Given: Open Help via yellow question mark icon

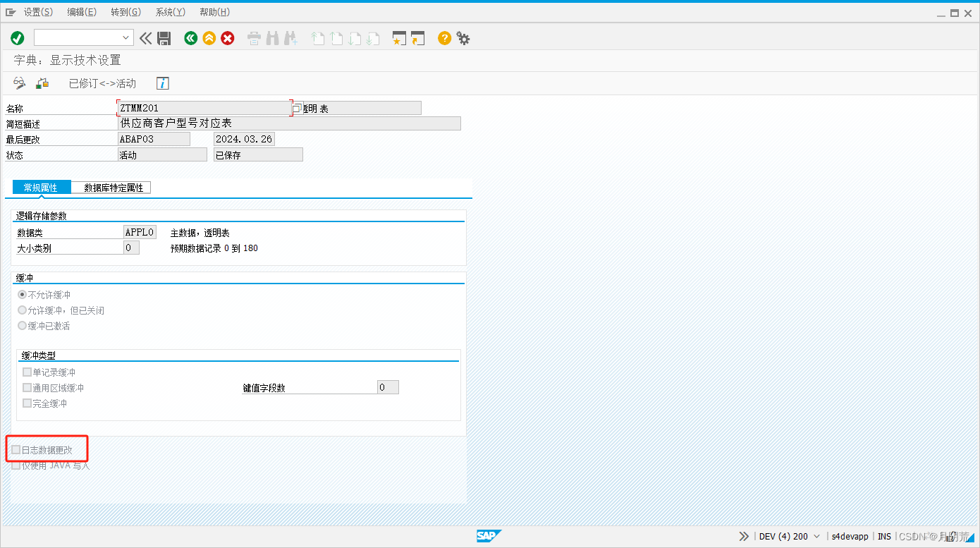Looking at the screenshot, I should click(444, 38).
